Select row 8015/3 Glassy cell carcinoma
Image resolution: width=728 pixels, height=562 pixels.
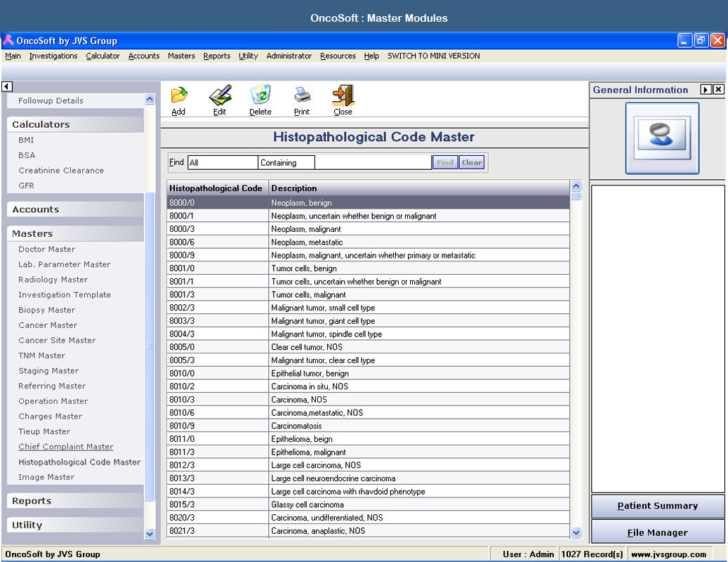368,504
